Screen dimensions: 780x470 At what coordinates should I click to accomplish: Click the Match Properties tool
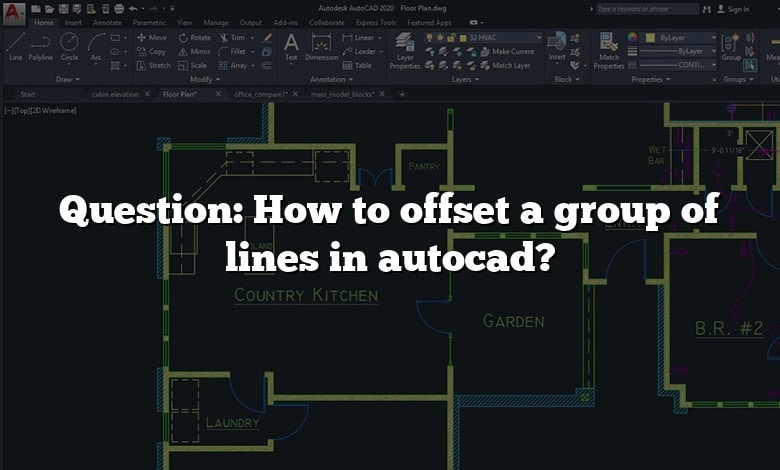pyautogui.click(x=608, y=49)
